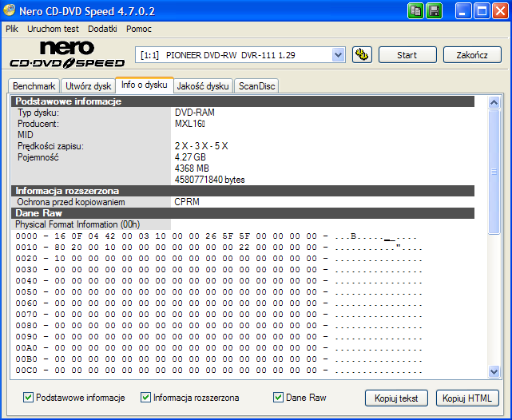Open the Pomoc menu

pyautogui.click(x=139, y=29)
